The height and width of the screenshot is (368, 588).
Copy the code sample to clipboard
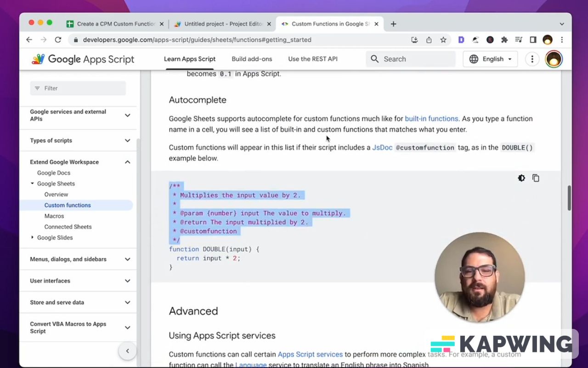pyautogui.click(x=536, y=178)
